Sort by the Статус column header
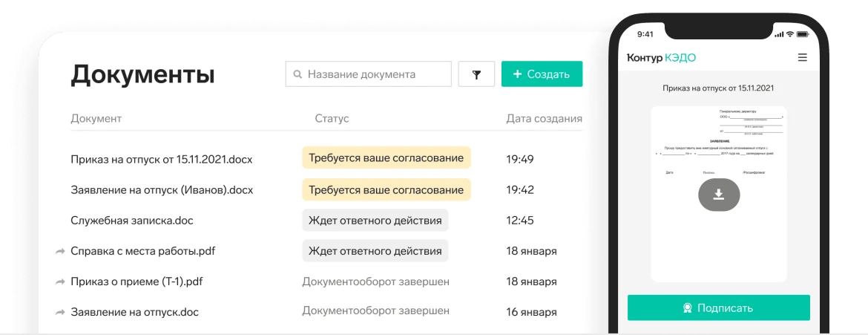This screenshot has height=335, width=868. click(x=332, y=119)
